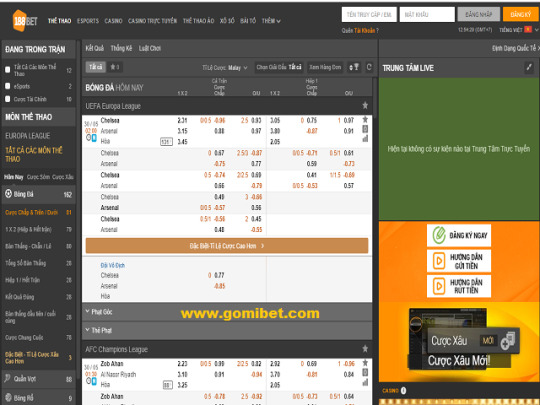Click the Tất cả filter tab
The height and width of the screenshot is (405, 540).
click(95, 67)
